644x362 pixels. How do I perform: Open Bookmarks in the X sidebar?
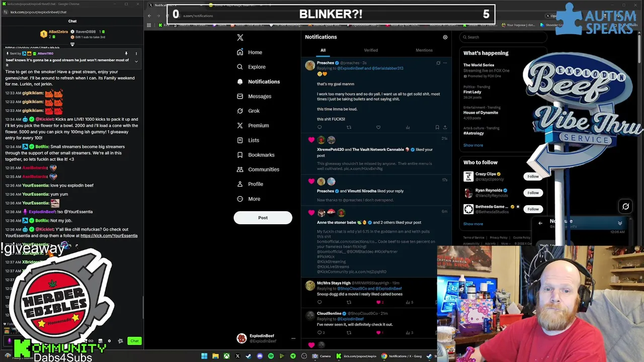256,155
